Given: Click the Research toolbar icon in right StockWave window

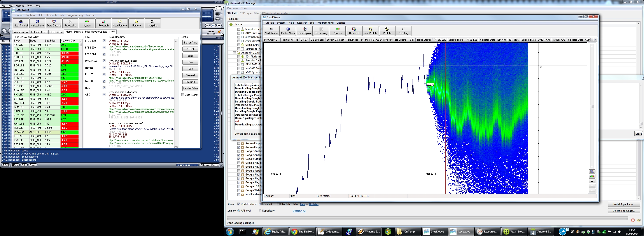Looking at the screenshot, I should click(x=354, y=31).
